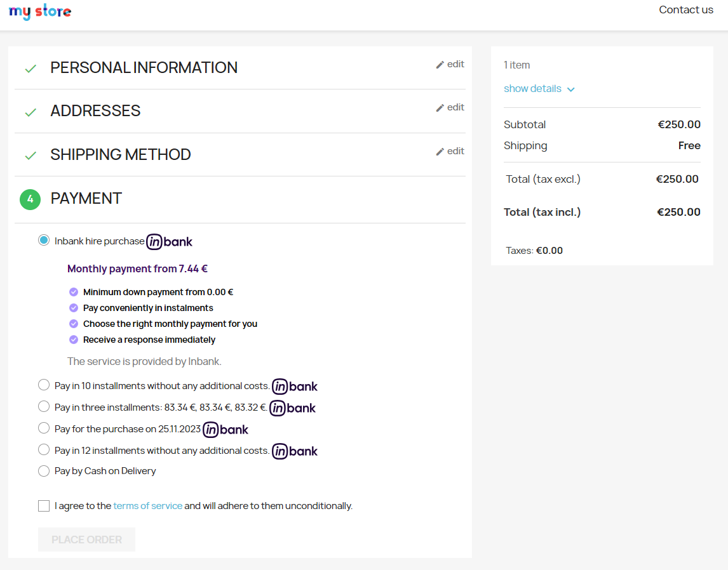Open the Contact us page
Image resolution: width=728 pixels, height=570 pixels.
(685, 10)
